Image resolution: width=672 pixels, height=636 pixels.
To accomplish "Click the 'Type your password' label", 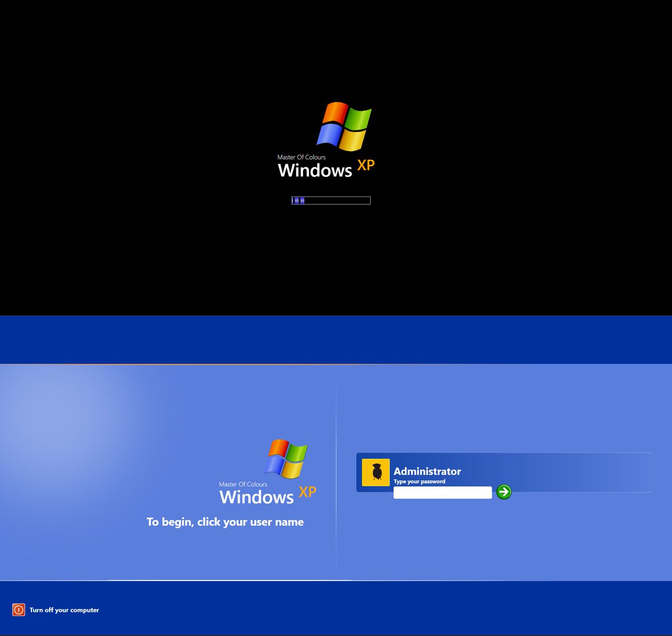I will pyautogui.click(x=419, y=481).
